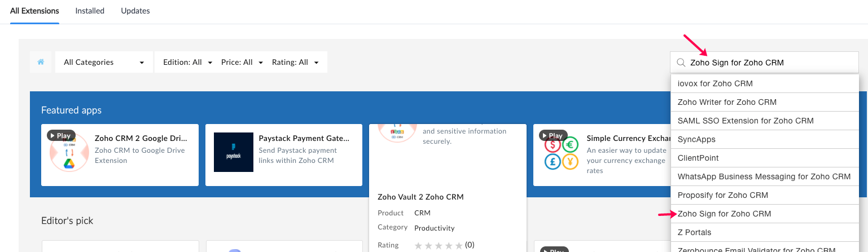Play the Simple Currency Exchange video
868x252 pixels.
553,135
